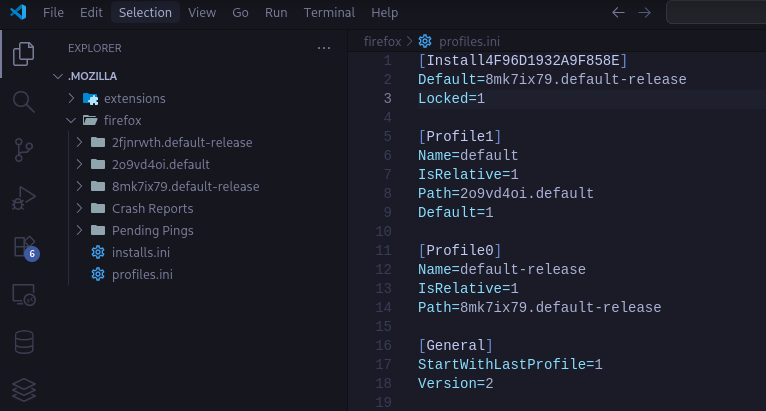The height and width of the screenshot is (411, 766).
Task: Open installs.ini file in tree
Action: point(141,252)
